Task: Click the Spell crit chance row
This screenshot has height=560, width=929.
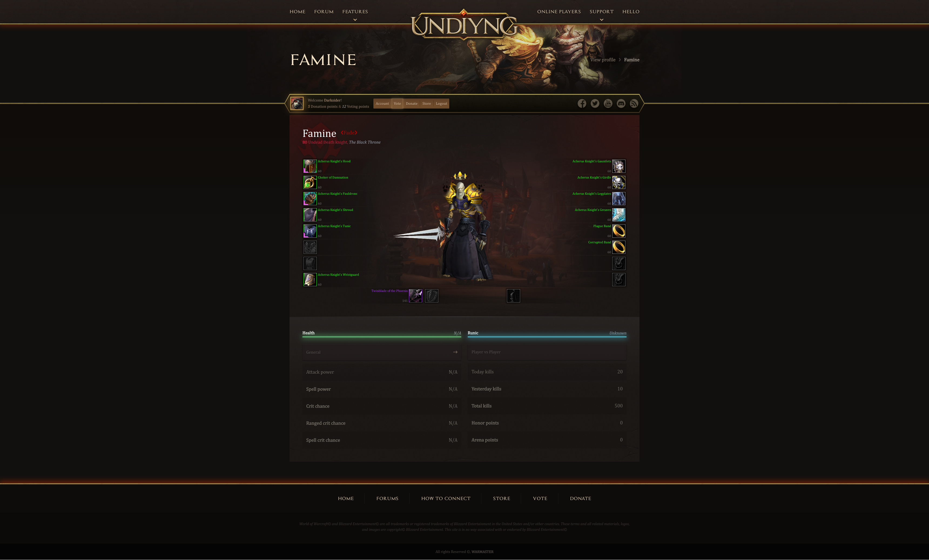Action: click(382, 440)
